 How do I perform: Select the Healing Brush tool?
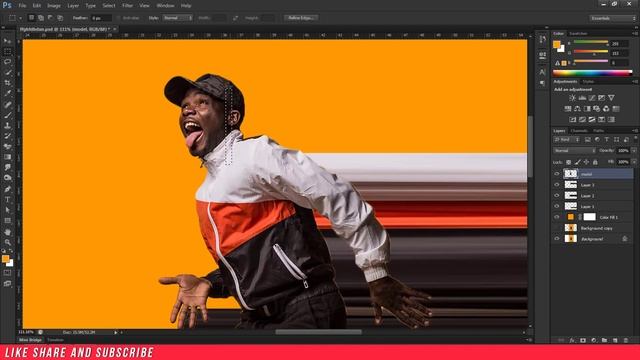[x=7, y=104]
